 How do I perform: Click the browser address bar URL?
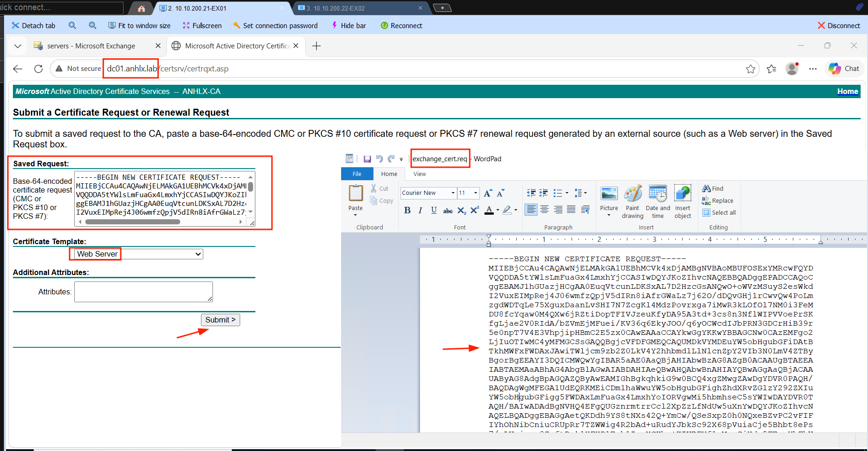pos(168,69)
